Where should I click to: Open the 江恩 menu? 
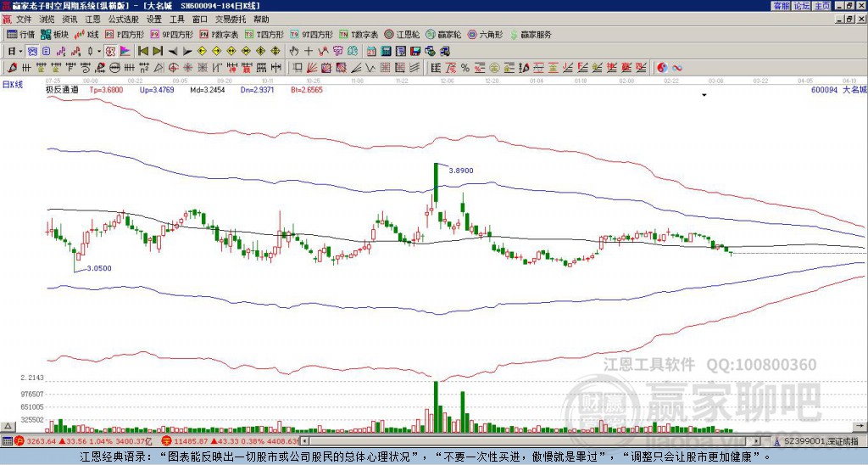coord(93,20)
